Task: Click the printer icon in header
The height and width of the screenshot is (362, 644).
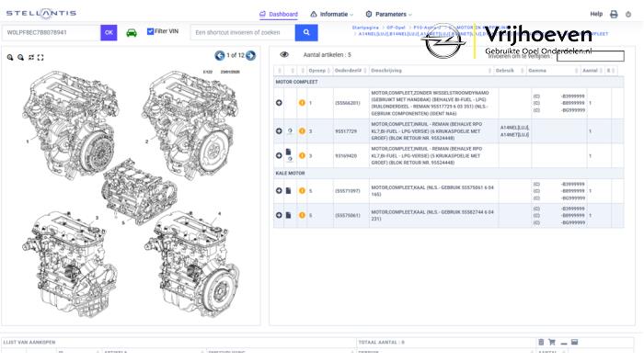Action: coord(614,15)
